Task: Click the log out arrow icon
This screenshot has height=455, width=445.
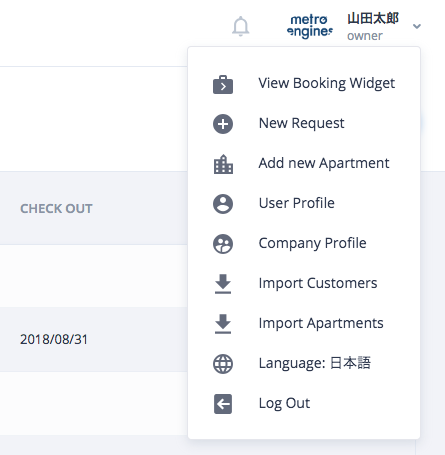Action: point(223,404)
